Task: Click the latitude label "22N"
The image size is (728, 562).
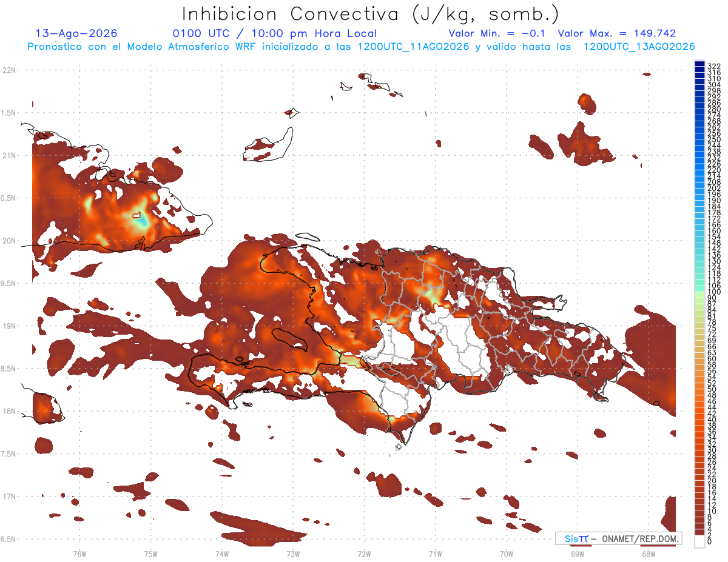Action: 8,70
